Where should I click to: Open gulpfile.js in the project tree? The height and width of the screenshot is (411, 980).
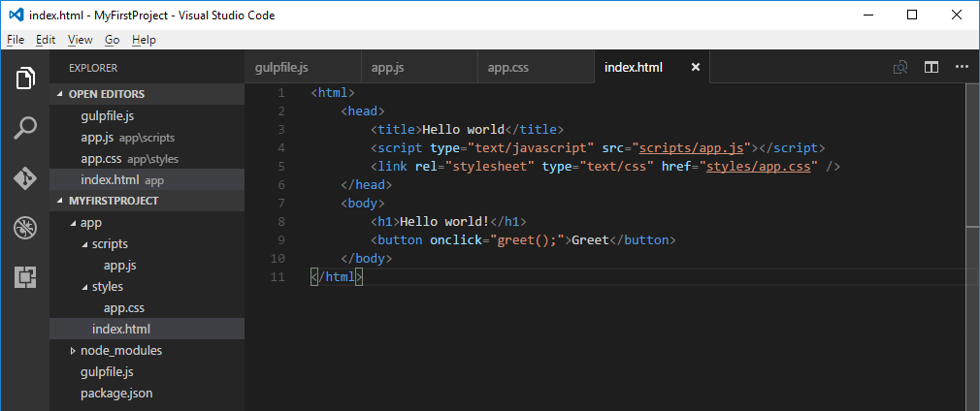pyautogui.click(x=147, y=372)
